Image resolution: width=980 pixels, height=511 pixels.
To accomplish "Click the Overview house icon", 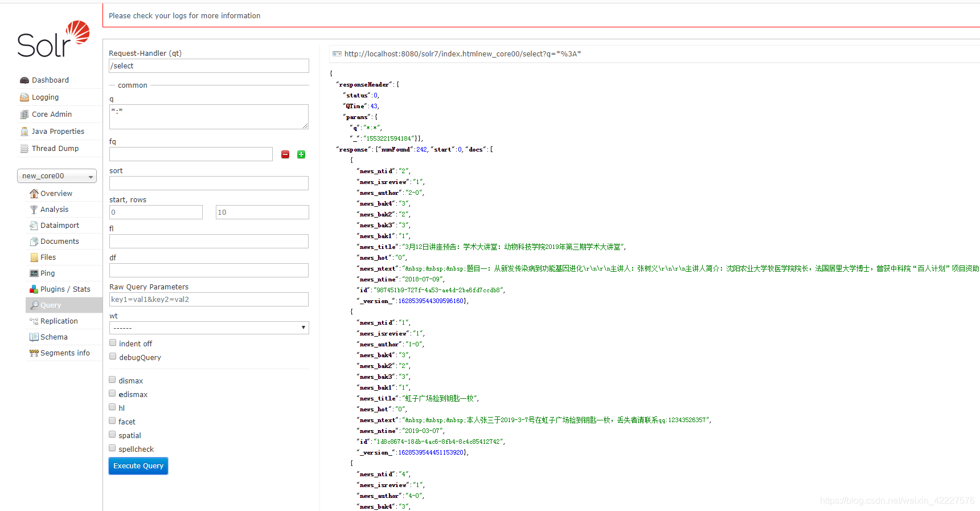I will pos(34,194).
